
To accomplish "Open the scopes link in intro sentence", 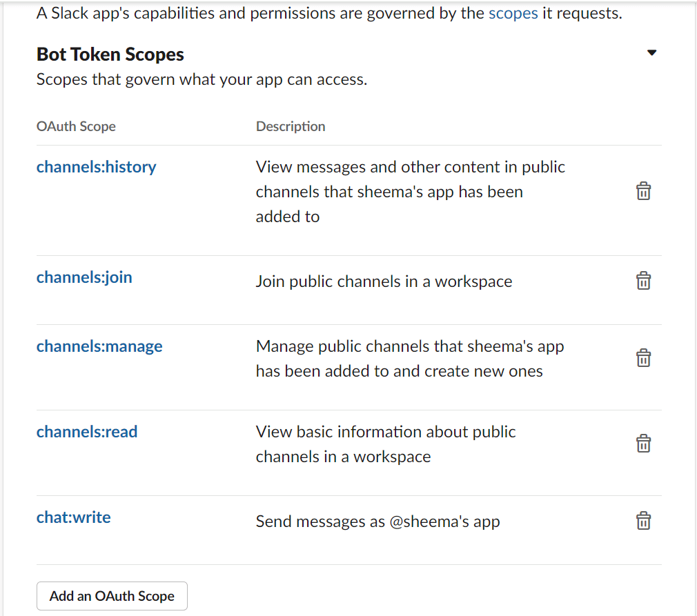I will [513, 13].
